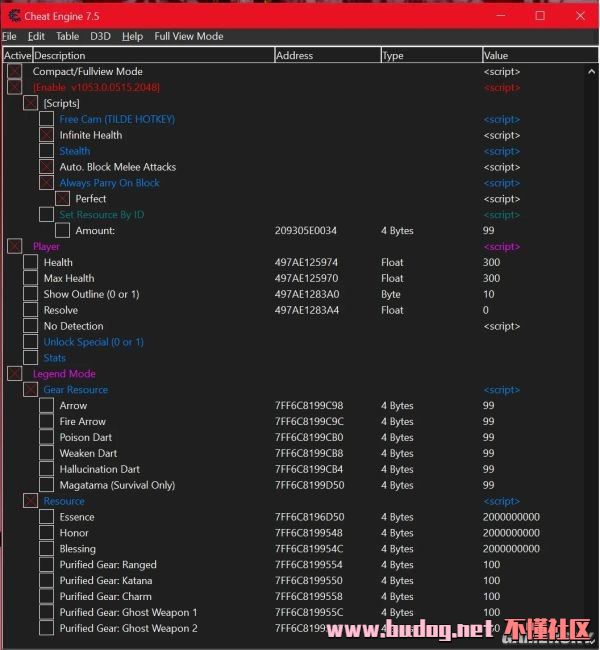The height and width of the screenshot is (650, 600).
Task: Collapse the Resource group checkbox
Action: [30, 501]
